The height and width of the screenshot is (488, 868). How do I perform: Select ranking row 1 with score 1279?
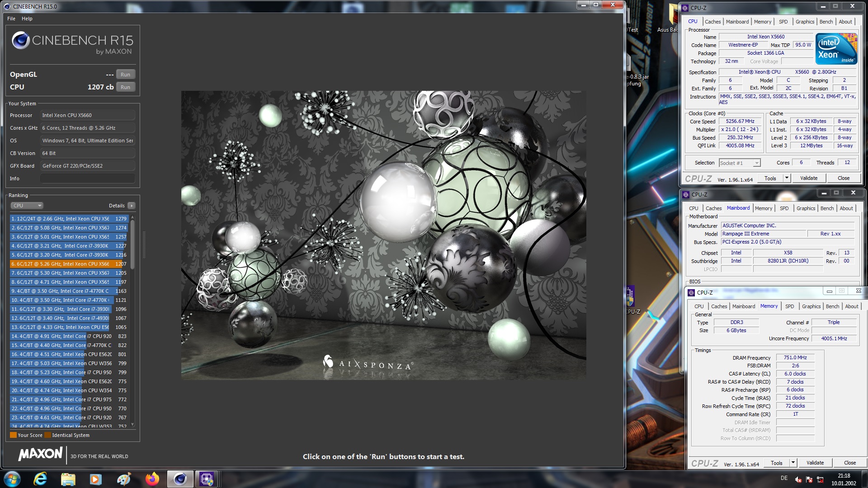pos(69,219)
